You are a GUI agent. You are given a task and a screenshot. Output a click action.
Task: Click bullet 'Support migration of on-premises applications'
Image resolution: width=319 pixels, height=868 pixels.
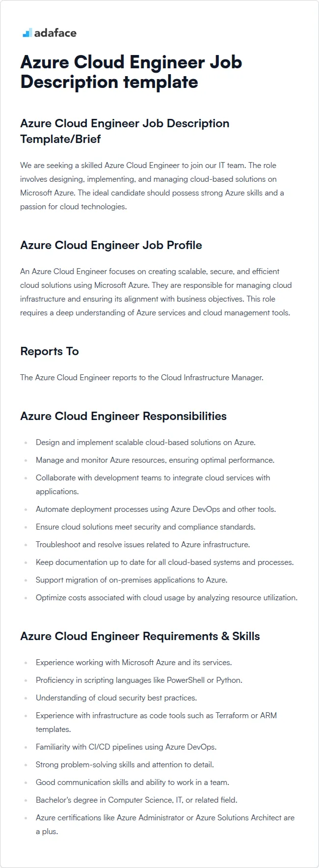pyautogui.click(x=132, y=580)
